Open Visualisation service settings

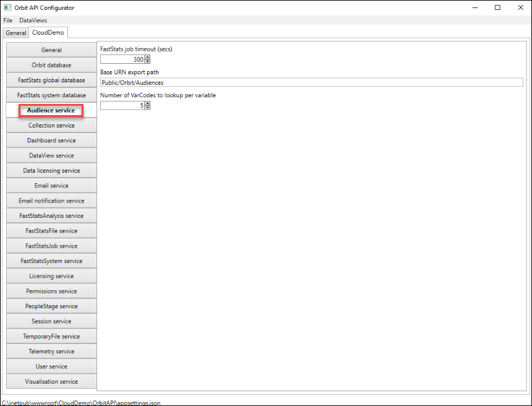tap(51, 381)
